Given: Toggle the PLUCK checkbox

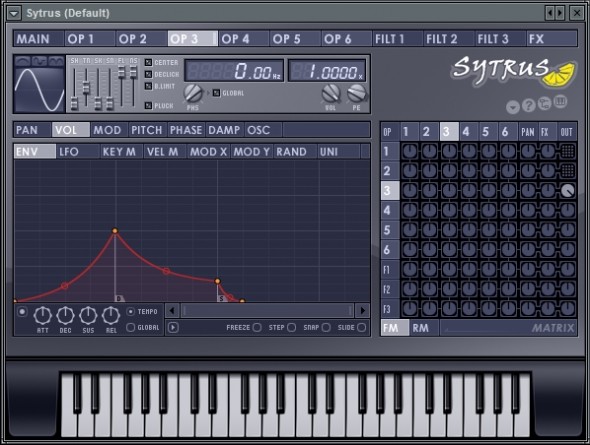Looking at the screenshot, I should [149, 106].
